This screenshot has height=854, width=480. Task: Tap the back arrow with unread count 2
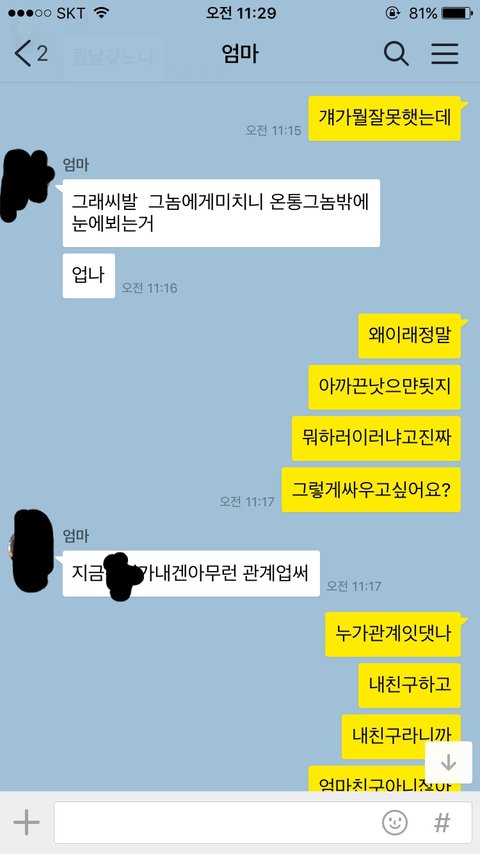(x=31, y=54)
